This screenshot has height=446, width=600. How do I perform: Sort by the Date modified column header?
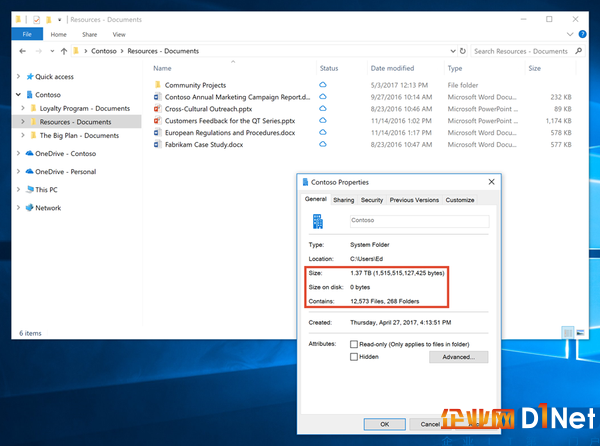[392, 68]
